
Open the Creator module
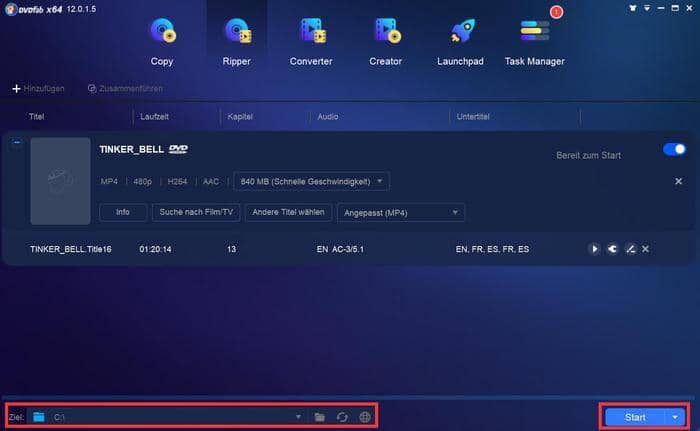click(386, 42)
